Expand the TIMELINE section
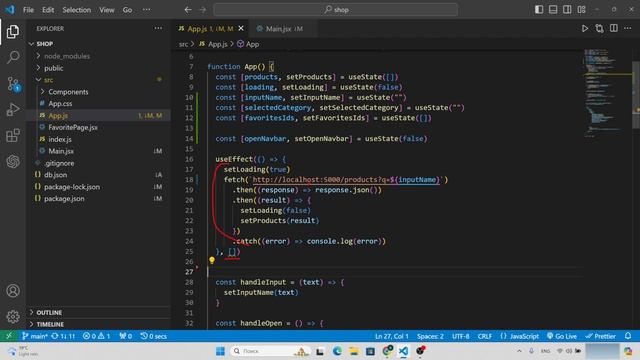Image resolution: width=640 pixels, height=360 pixels. tap(50, 324)
